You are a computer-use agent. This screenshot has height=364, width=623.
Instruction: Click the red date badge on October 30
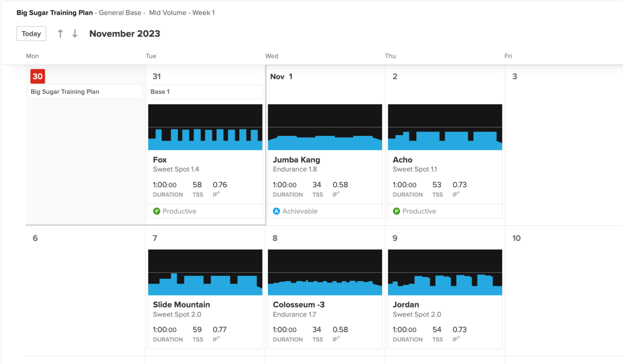tap(37, 76)
